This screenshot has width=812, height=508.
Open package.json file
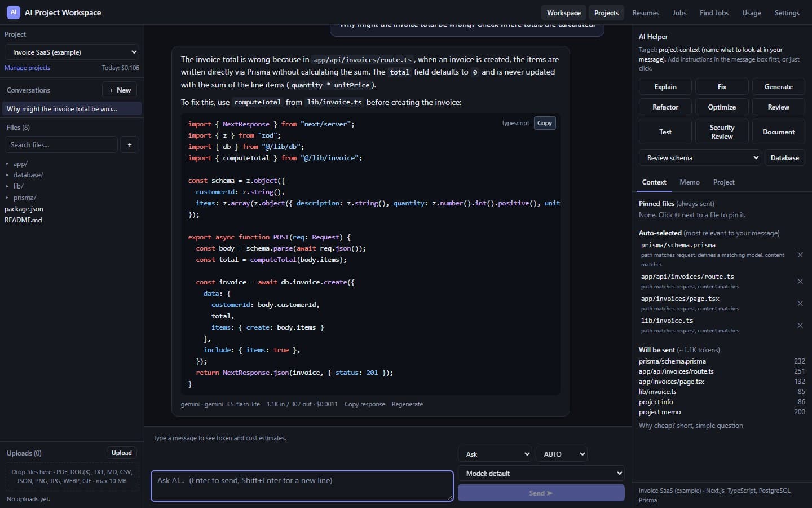point(24,209)
